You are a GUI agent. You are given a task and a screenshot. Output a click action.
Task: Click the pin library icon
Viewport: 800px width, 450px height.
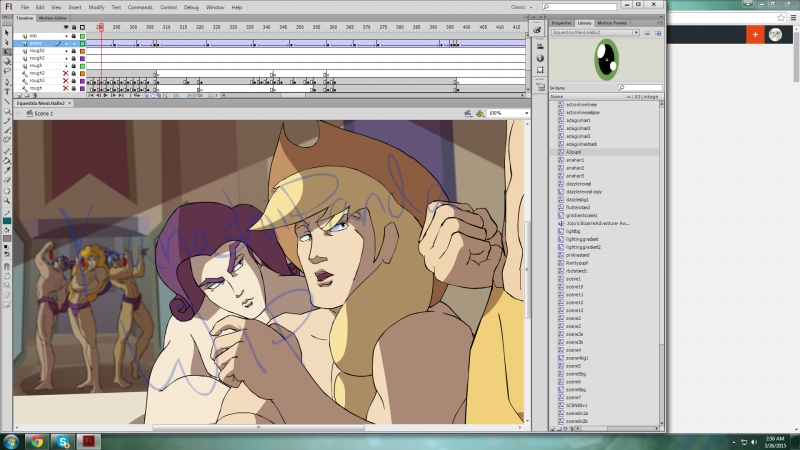(x=647, y=33)
